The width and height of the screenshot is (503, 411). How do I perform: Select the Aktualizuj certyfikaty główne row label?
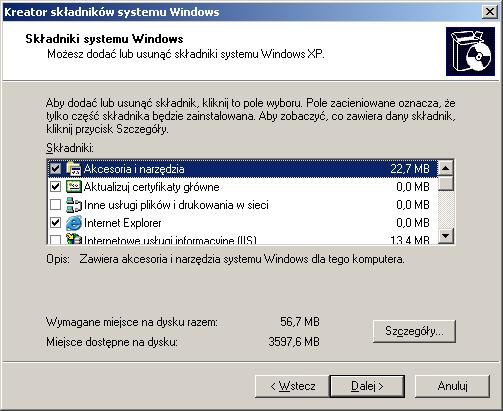pos(151,187)
